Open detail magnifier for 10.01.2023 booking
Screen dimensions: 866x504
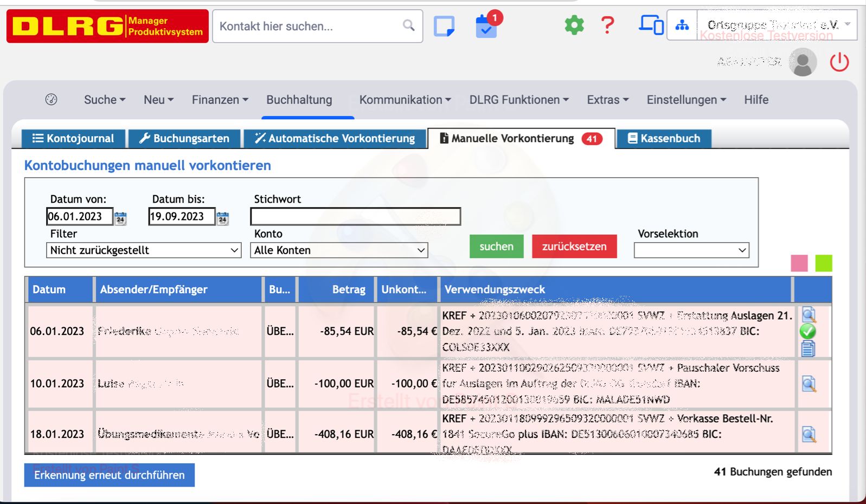click(x=809, y=384)
